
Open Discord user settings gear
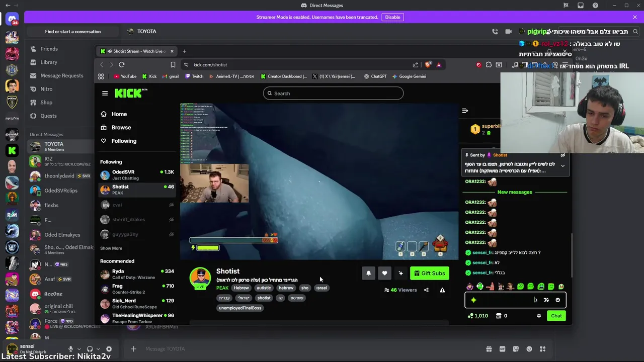point(109,349)
